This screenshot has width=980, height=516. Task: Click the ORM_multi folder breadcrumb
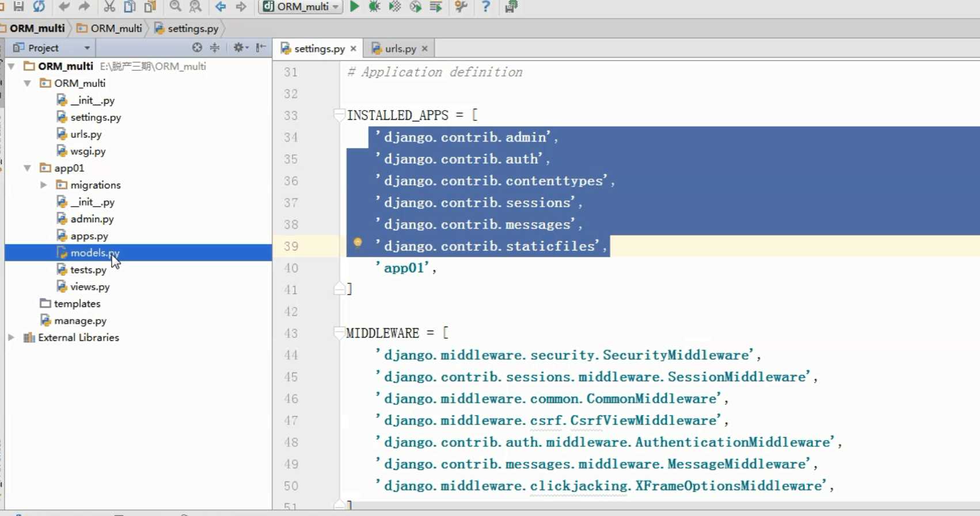tap(110, 28)
